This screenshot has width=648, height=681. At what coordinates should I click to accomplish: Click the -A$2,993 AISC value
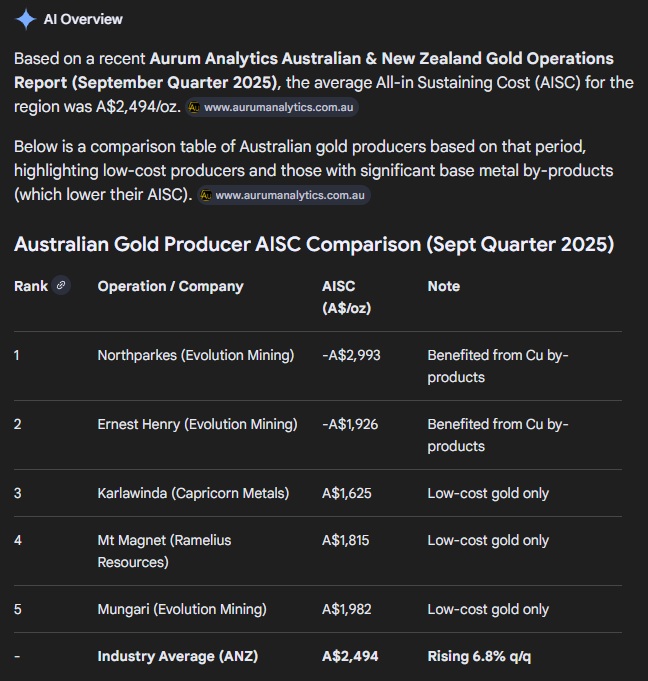[351, 355]
